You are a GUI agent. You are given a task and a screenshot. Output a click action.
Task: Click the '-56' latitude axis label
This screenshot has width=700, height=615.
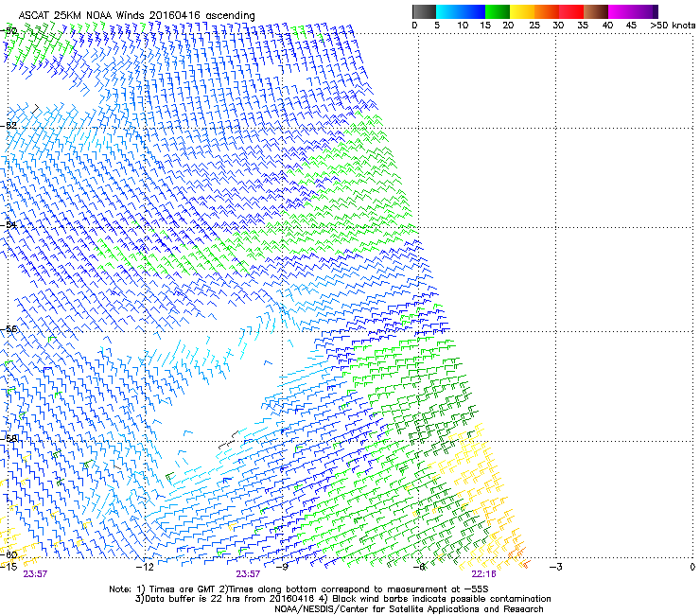(x=9, y=329)
